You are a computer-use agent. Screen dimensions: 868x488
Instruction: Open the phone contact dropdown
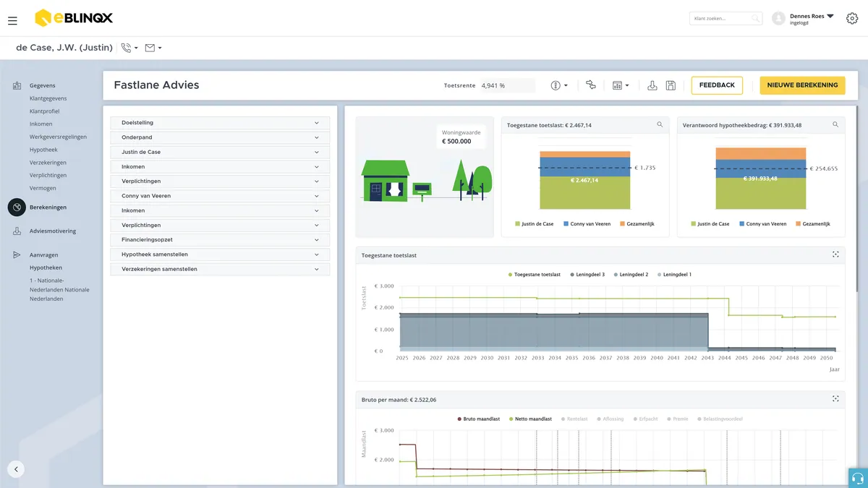[129, 48]
